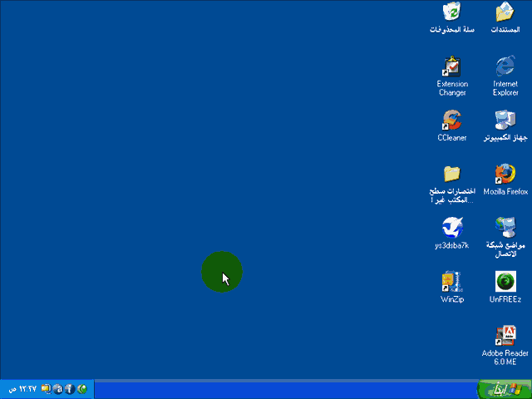Select the Mozilla Firefox shortcut
532x399 pixels.
[505, 174]
